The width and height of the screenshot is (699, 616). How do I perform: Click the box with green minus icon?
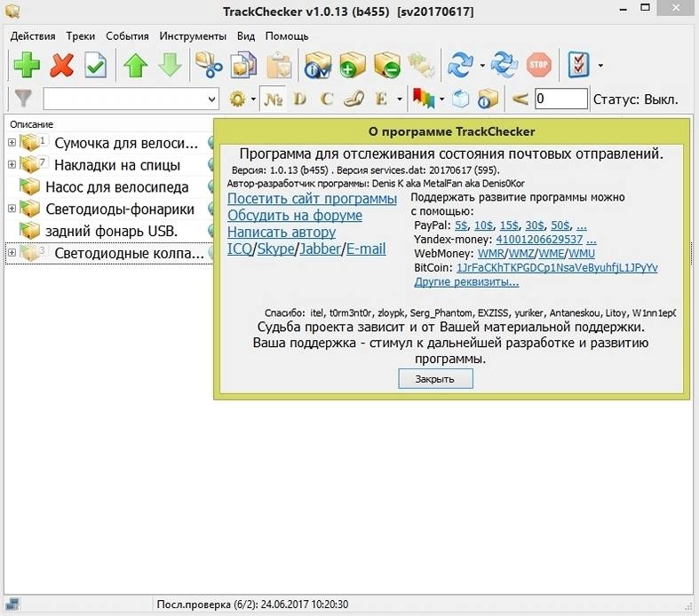[387, 66]
